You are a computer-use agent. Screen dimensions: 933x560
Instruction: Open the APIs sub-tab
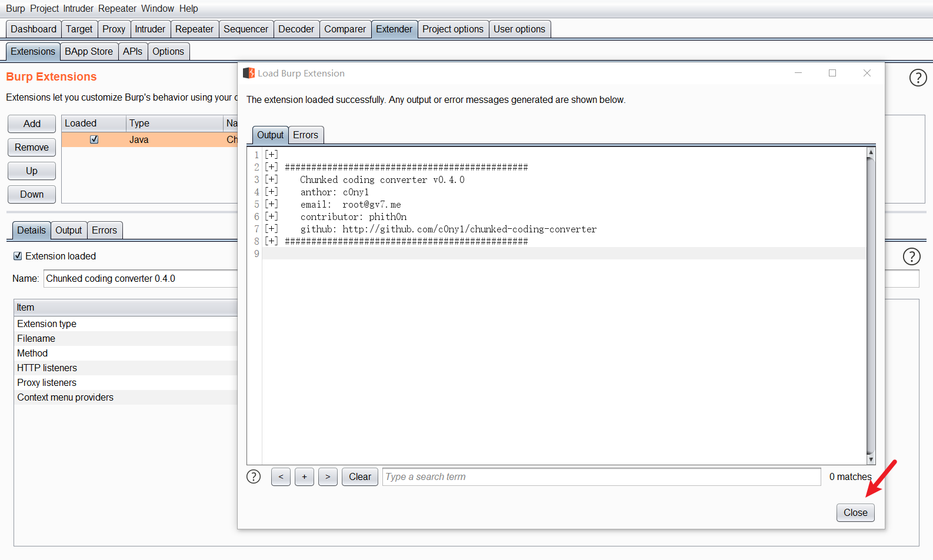(132, 51)
